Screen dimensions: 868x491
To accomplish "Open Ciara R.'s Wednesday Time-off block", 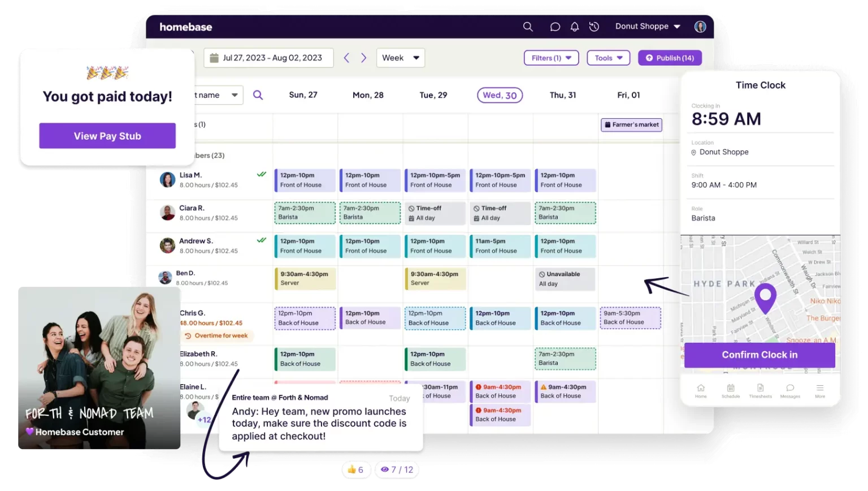I will 500,213.
